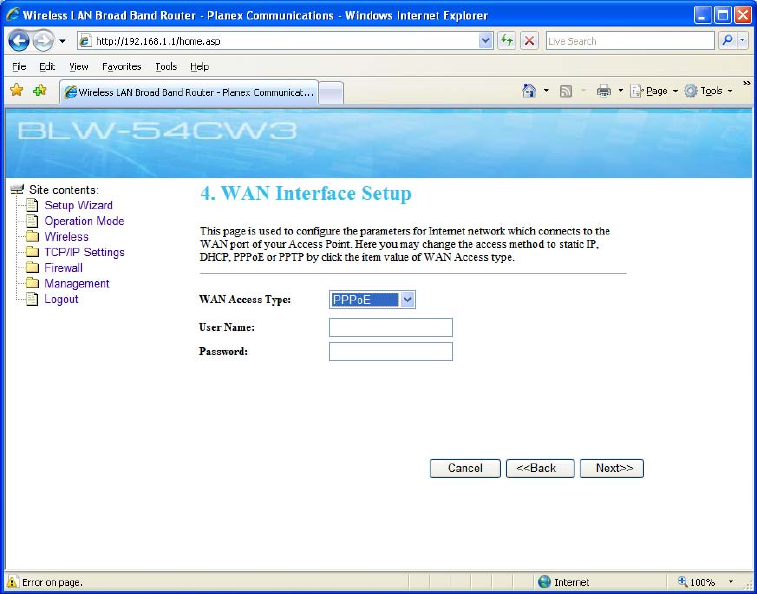Click the Live Search input box
The height and width of the screenshot is (594, 757).
coord(630,41)
